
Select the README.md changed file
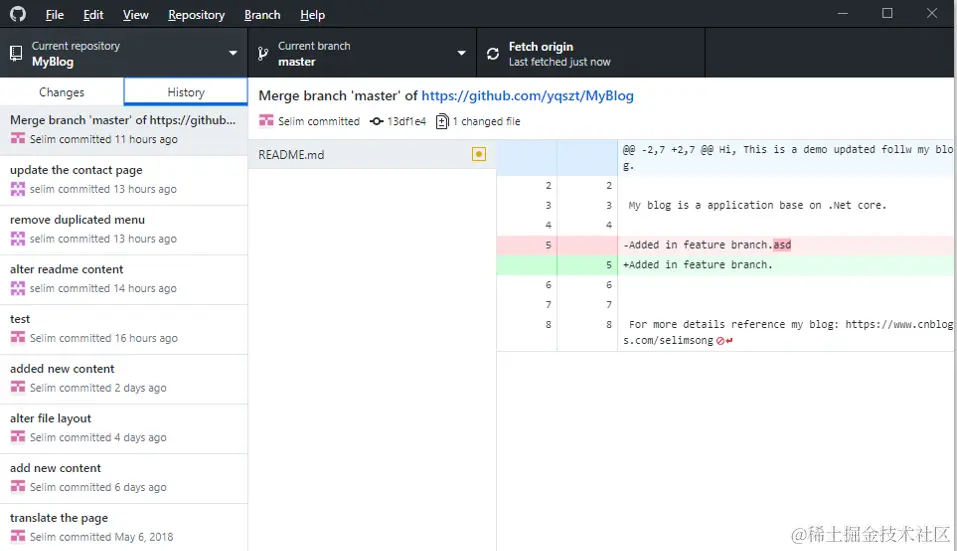coord(372,154)
